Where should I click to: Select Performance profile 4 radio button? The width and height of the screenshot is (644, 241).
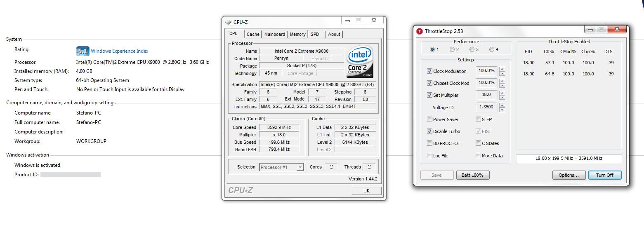point(492,49)
